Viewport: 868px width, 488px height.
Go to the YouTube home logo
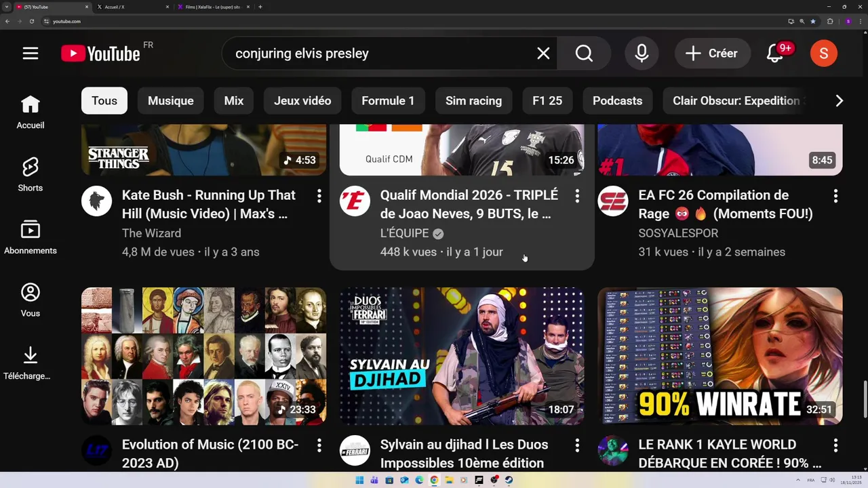pos(100,53)
